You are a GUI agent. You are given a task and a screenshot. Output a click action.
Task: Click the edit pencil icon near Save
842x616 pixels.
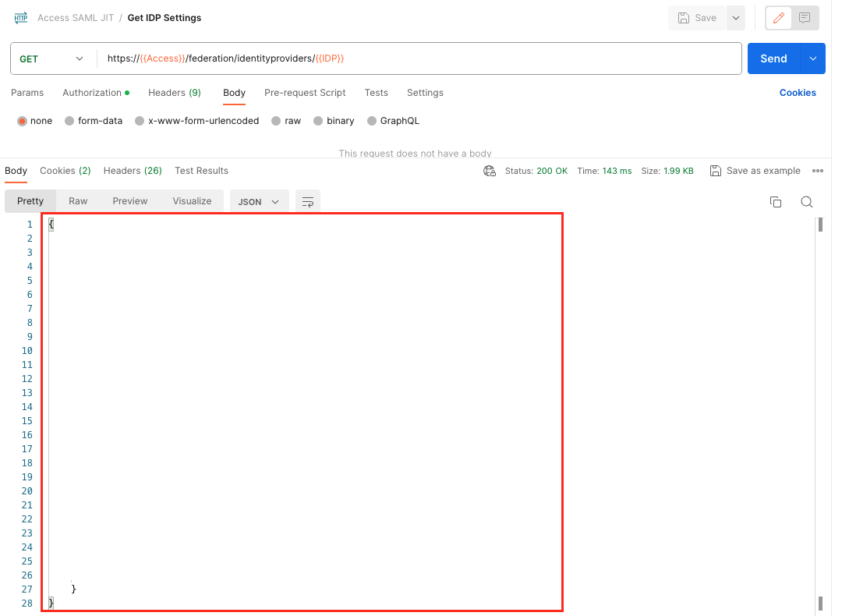[778, 17]
